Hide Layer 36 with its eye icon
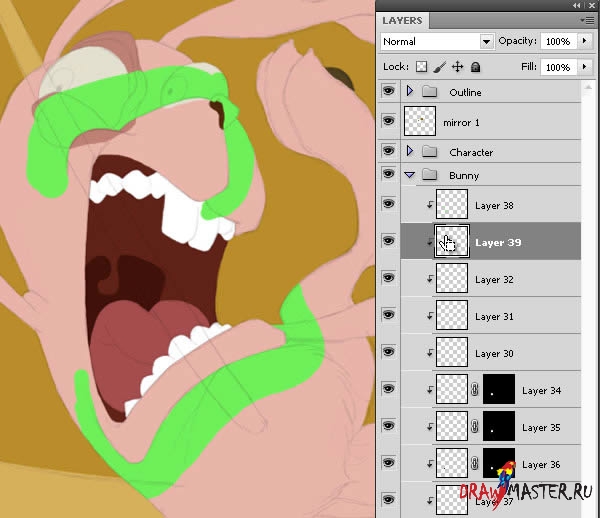The width and height of the screenshot is (600, 518). point(388,463)
